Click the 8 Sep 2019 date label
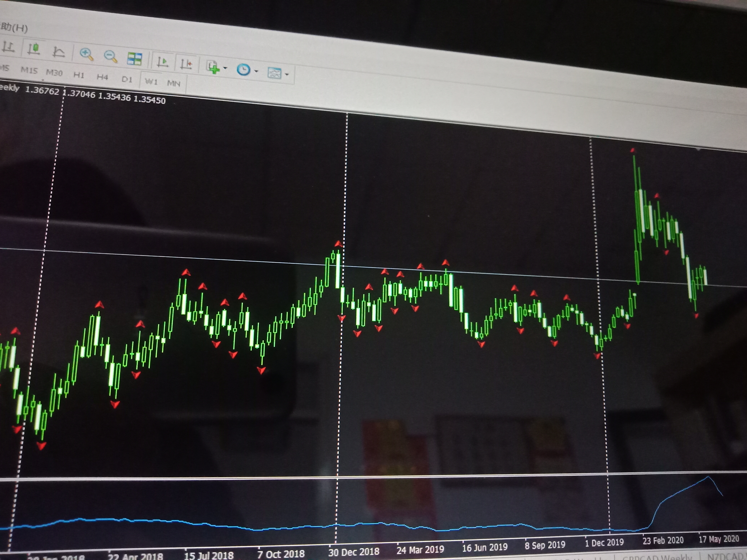 (545, 545)
